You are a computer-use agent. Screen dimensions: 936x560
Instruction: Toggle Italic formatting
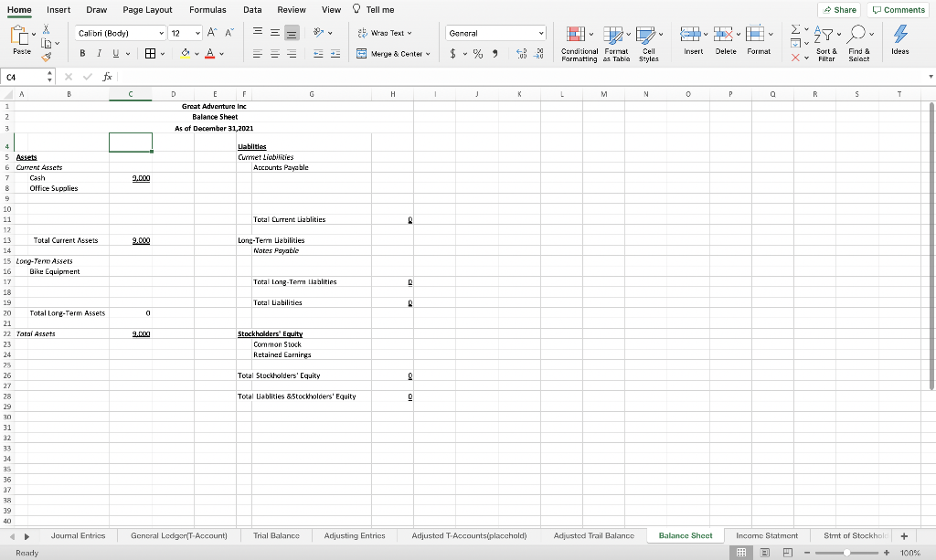coord(99,54)
